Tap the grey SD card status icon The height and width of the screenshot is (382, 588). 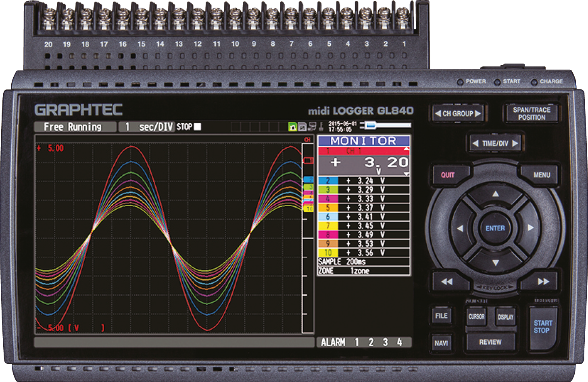[302, 127]
